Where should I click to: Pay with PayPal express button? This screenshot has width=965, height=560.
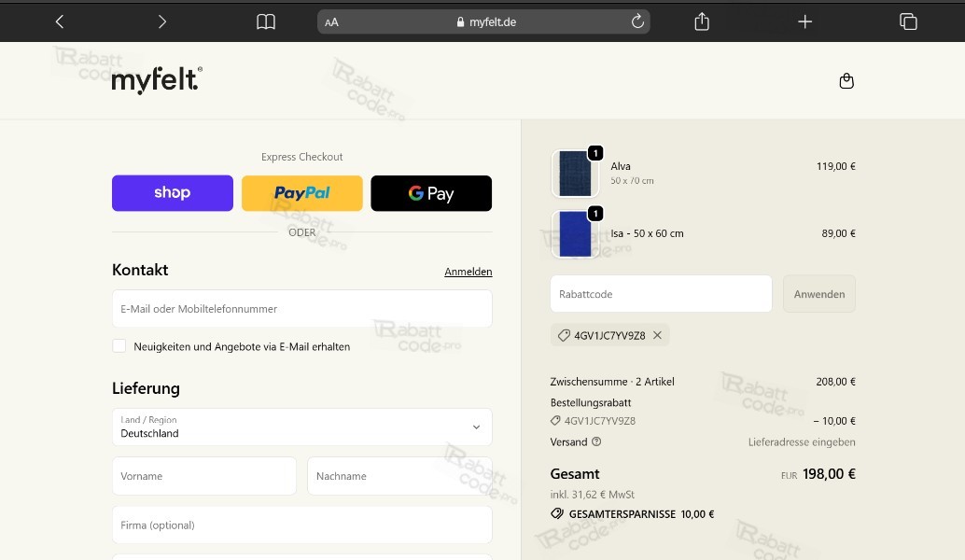[x=302, y=193]
